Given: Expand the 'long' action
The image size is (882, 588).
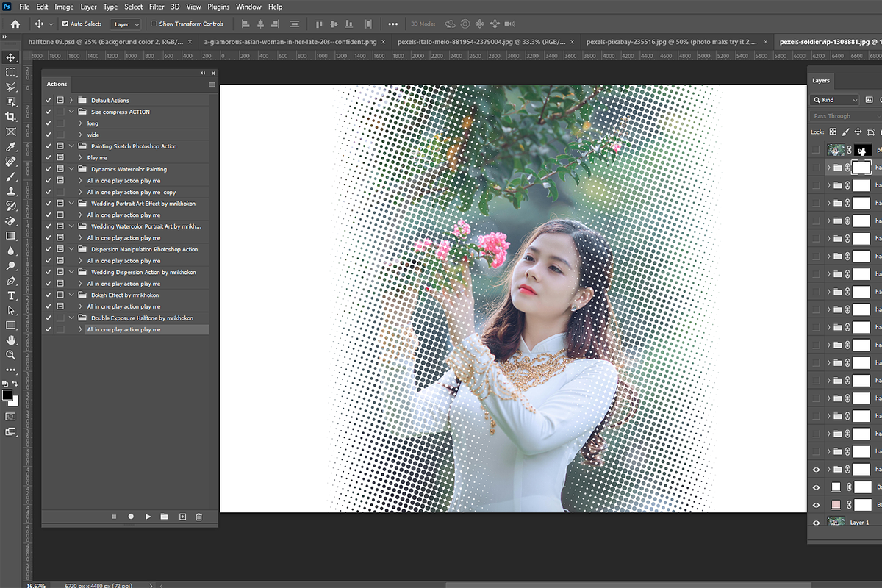Looking at the screenshot, I should pos(81,123).
